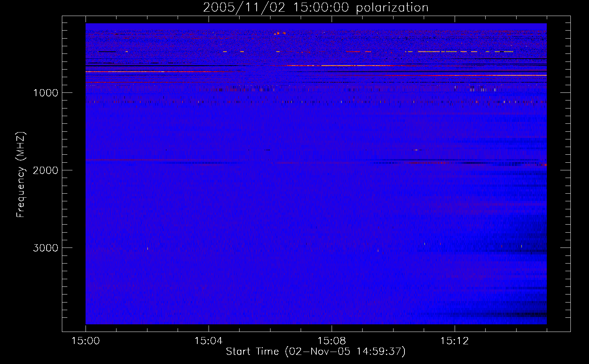Click the "Start Time (02-Nov-05 14:59:37)" axis label
589x364 pixels.
316,352
